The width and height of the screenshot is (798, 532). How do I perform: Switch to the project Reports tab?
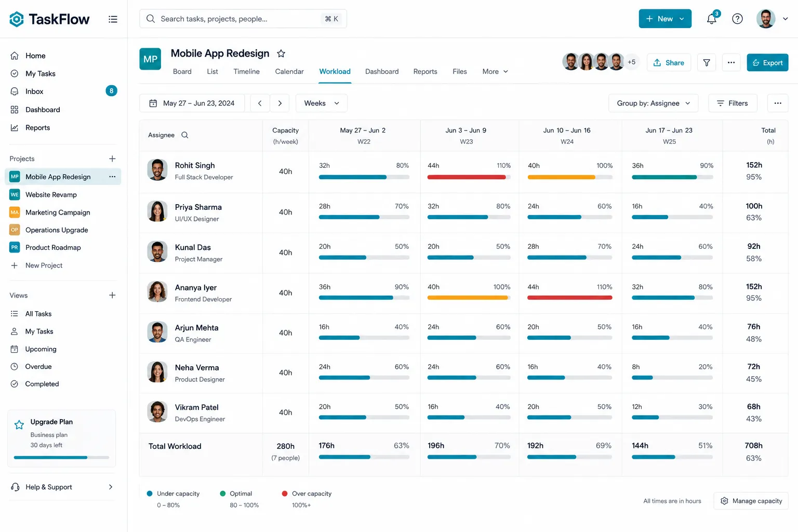(425, 72)
